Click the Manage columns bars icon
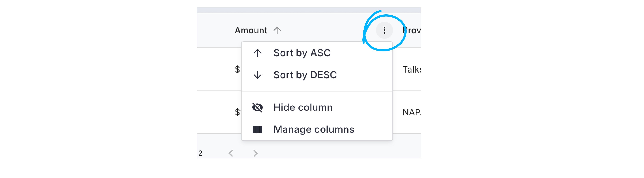The width and height of the screenshot is (644, 178). click(x=257, y=129)
